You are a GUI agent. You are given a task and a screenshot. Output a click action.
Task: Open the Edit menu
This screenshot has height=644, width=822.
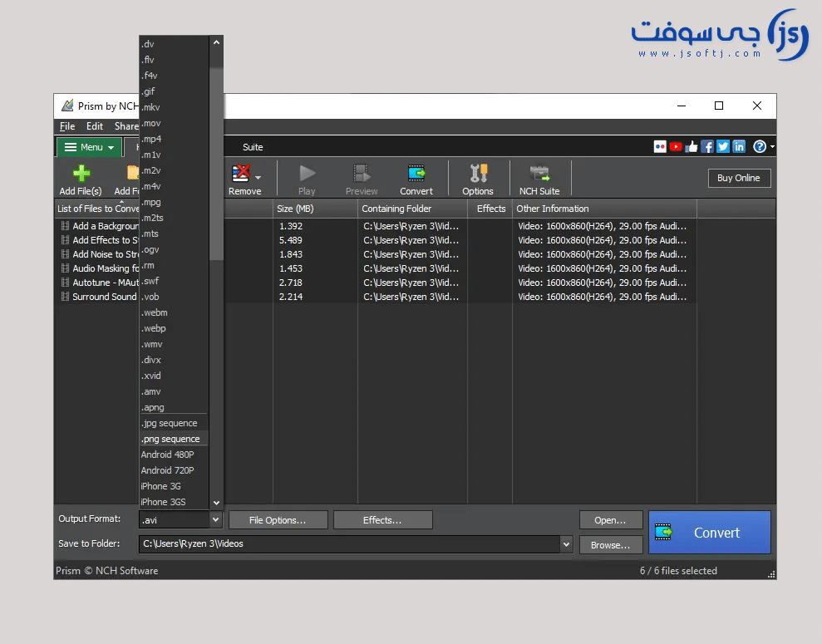click(x=95, y=126)
